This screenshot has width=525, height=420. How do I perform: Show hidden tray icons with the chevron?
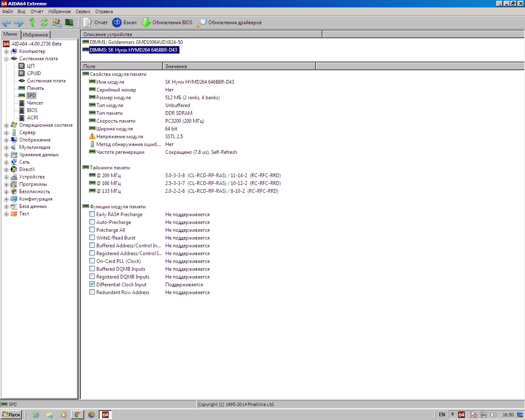[452, 415]
